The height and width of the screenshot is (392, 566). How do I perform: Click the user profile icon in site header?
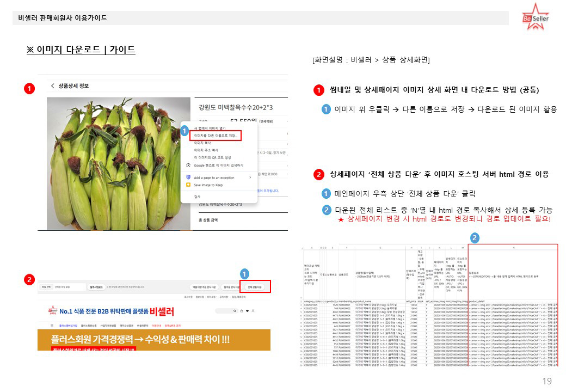pos(253,311)
